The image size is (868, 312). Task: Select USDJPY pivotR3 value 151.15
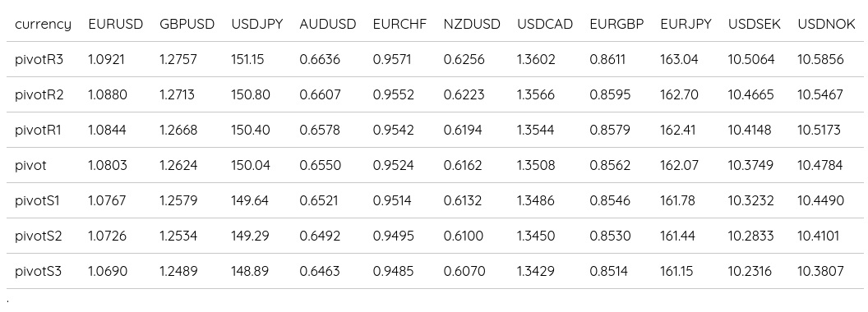click(248, 59)
